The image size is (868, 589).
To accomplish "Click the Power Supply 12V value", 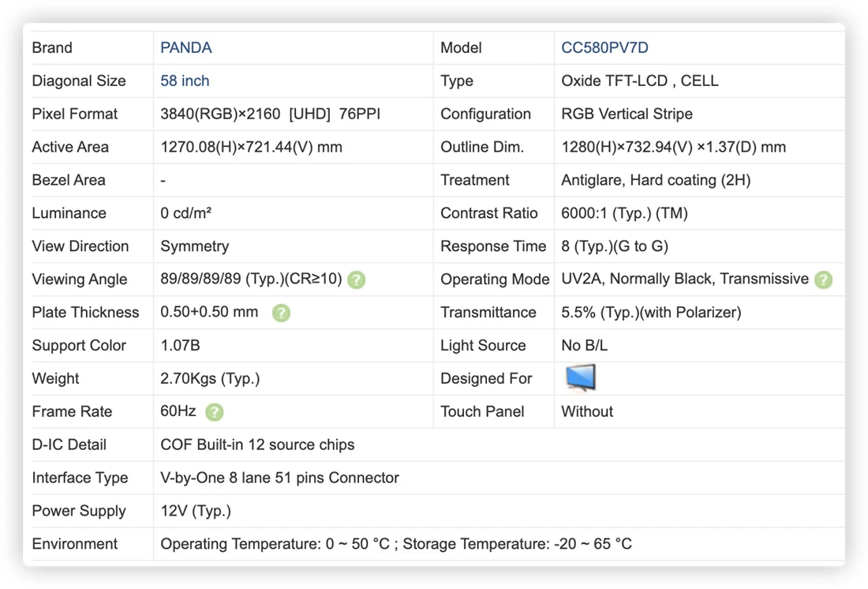I will [196, 511].
